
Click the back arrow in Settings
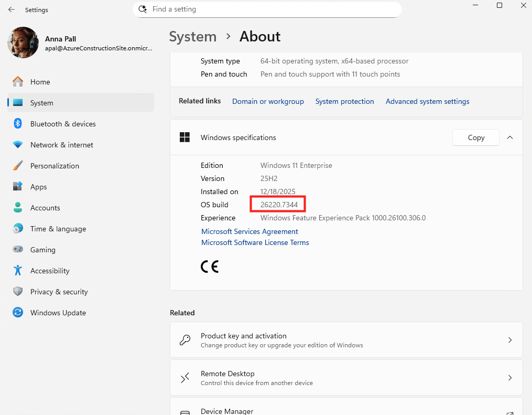coord(12,9)
